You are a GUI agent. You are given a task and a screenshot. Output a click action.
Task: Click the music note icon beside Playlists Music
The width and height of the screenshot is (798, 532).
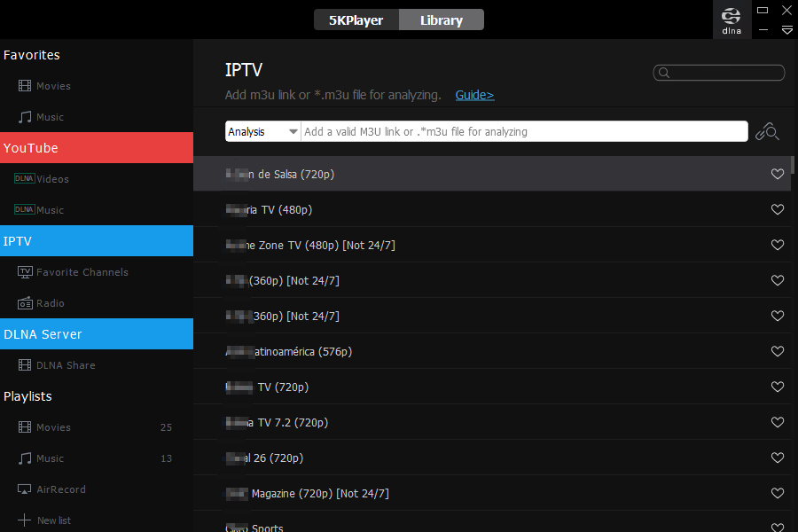point(25,458)
